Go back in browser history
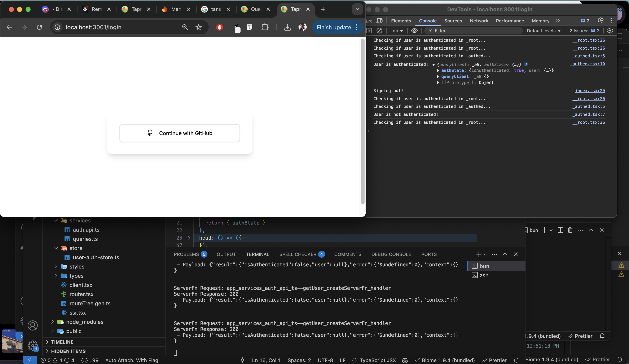629x364 pixels. pos(9,27)
